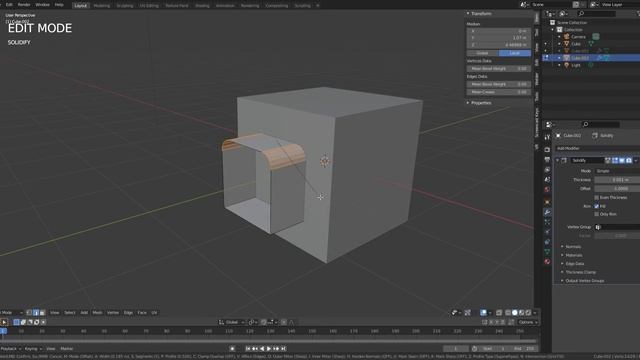Switch transform orientation to Local
The width and height of the screenshot is (640, 360).
click(x=515, y=53)
